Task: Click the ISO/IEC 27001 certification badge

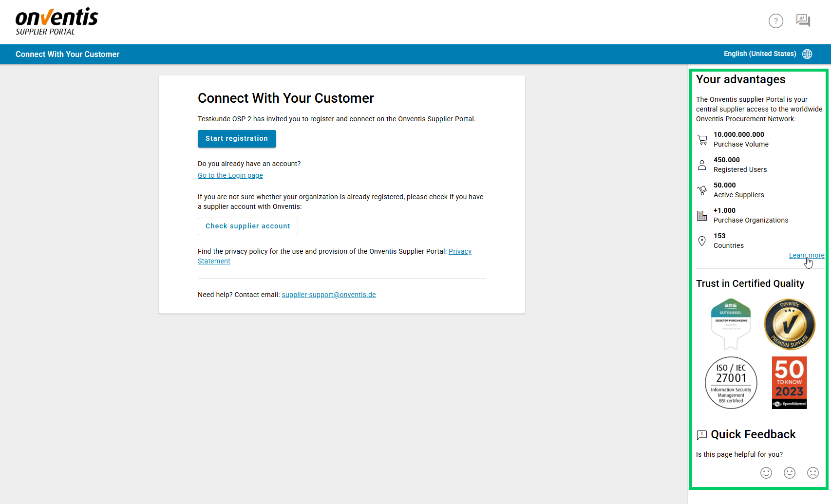Action: (731, 383)
